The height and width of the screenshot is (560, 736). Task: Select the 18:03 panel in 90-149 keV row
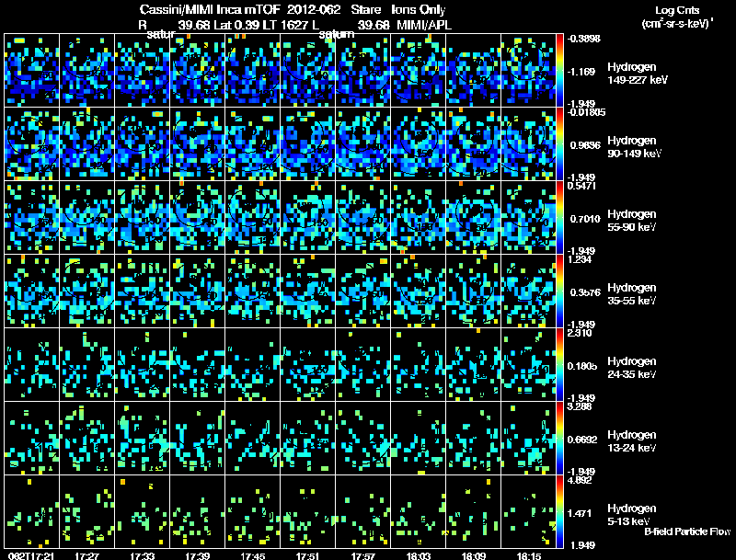(419, 144)
